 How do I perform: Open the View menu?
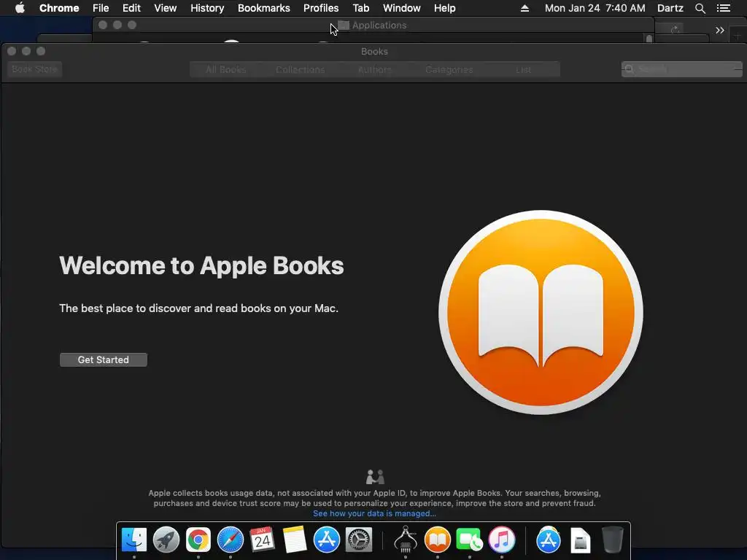[166, 8]
